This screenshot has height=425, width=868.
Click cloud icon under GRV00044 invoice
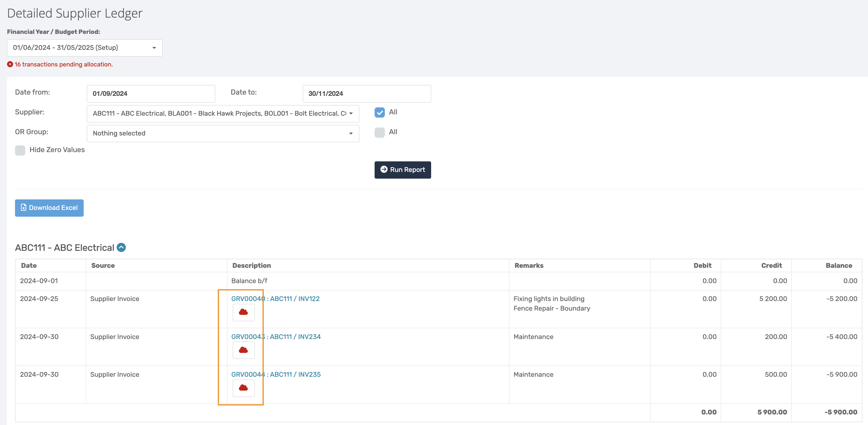(x=243, y=388)
